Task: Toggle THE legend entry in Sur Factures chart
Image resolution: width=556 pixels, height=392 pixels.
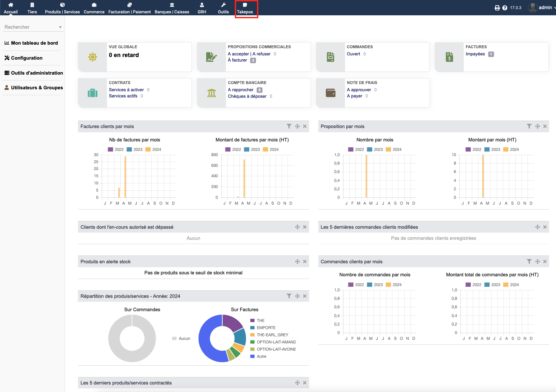Action: tap(257, 321)
